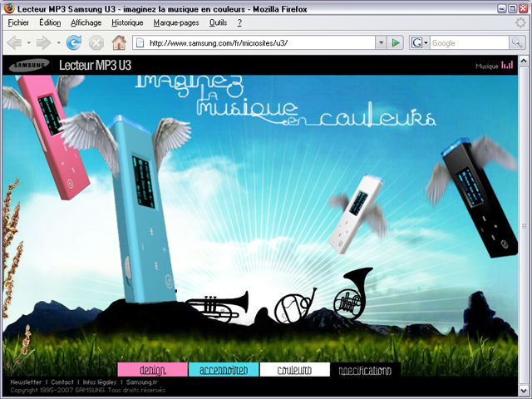Screen dimensions: 532x399
Task: Select the cyan accessoires tab
Action: tap(224, 369)
